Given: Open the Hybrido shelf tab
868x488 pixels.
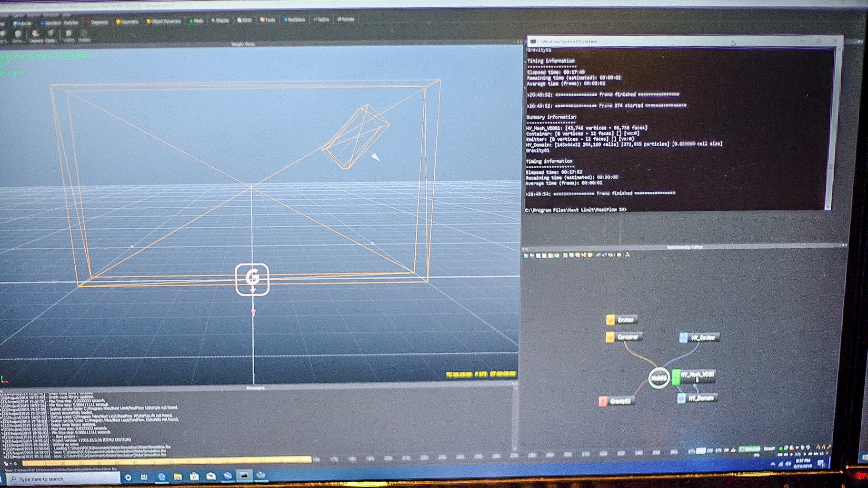Looking at the screenshot, I should pyautogui.click(x=22, y=23).
